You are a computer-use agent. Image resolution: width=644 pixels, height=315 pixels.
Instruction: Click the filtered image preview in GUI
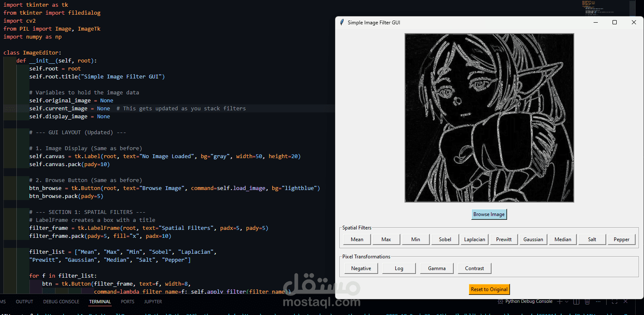[x=489, y=118]
